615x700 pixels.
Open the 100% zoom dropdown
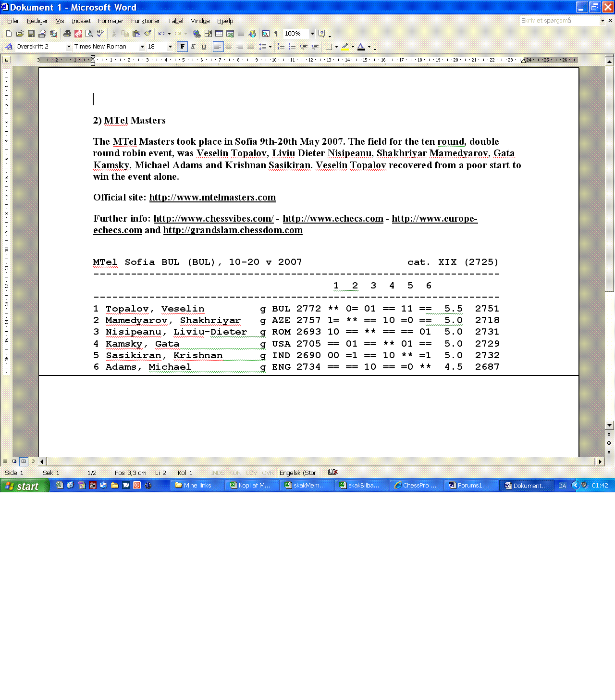pos(312,34)
